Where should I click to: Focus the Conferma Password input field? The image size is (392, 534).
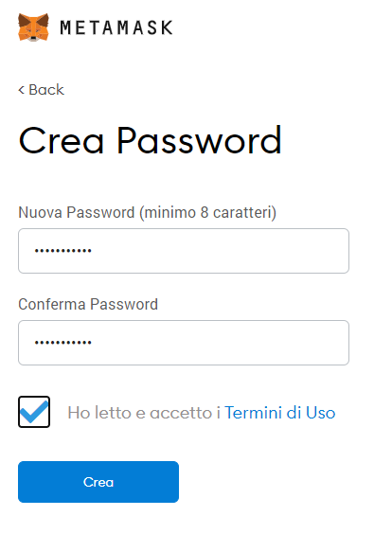click(184, 343)
